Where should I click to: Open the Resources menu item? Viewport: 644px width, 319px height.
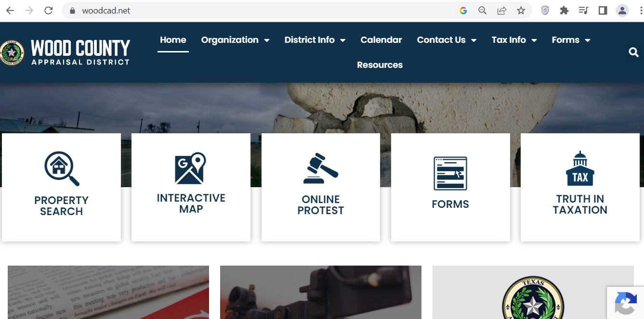380,65
